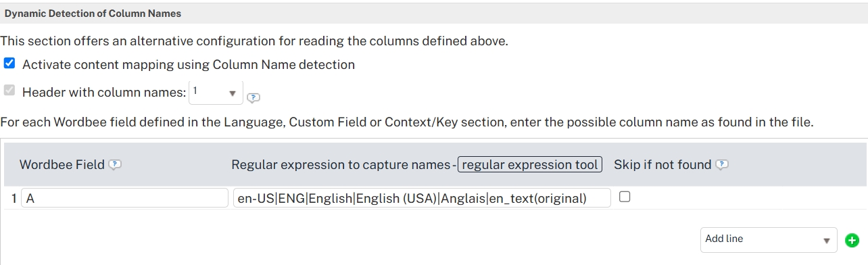Open the regular expression tool
This screenshot has height=265, width=868.
coord(530,165)
